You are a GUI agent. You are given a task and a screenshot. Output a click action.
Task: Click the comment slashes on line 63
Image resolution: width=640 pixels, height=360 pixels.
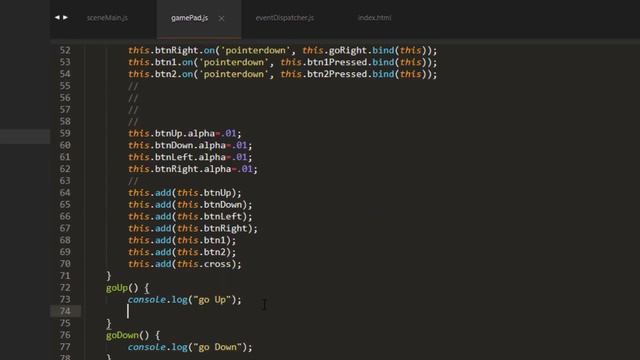[133, 181]
